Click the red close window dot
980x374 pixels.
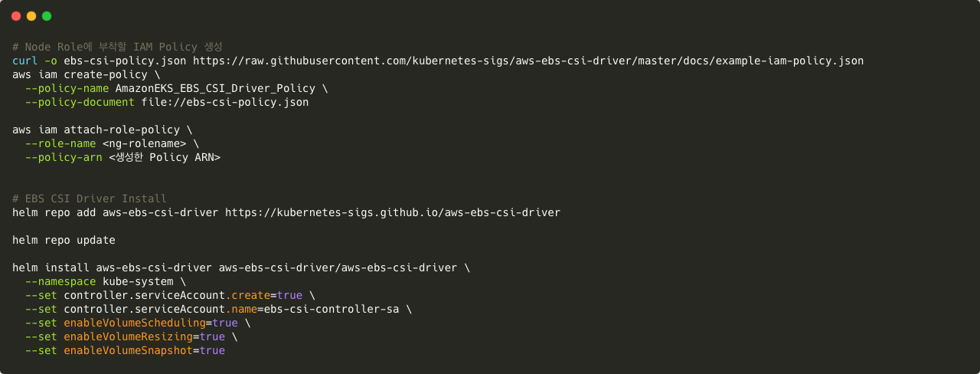(x=16, y=16)
